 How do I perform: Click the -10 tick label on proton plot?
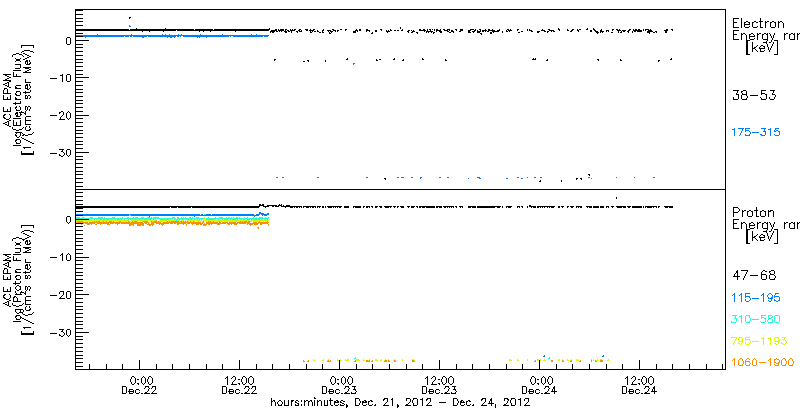(62, 258)
